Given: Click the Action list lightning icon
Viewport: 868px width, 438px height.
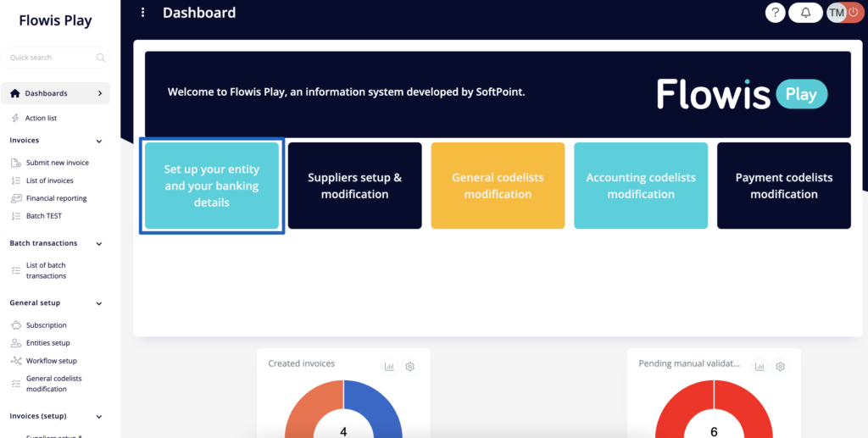Looking at the screenshot, I should click(x=15, y=118).
